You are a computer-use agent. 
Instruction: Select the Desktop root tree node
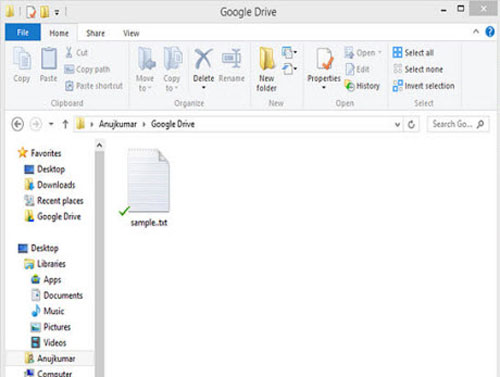click(38, 248)
